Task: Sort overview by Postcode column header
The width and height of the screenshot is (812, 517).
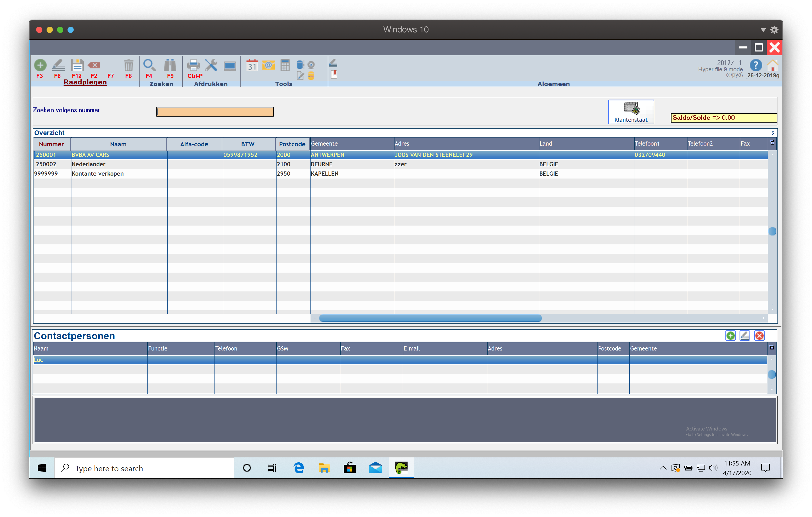Action: tap(292, 144)
